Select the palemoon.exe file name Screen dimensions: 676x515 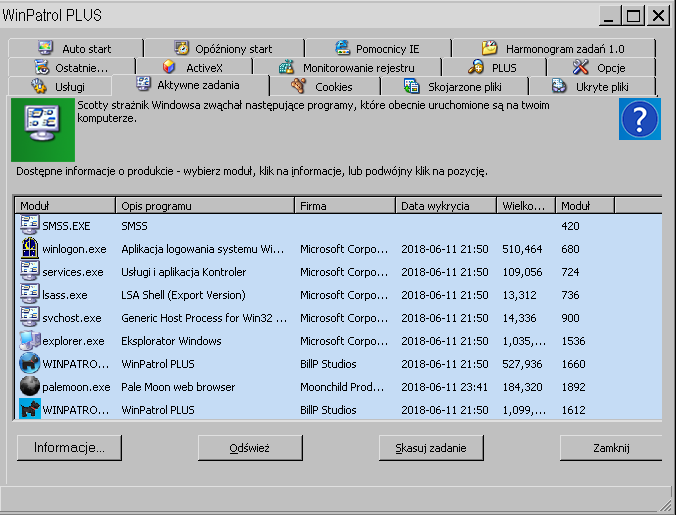pyautogui.click(x=76, y=387)
